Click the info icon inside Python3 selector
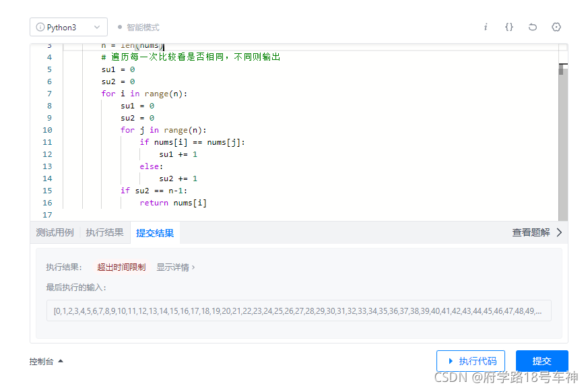The image size is (588, 390). (40, 27)
